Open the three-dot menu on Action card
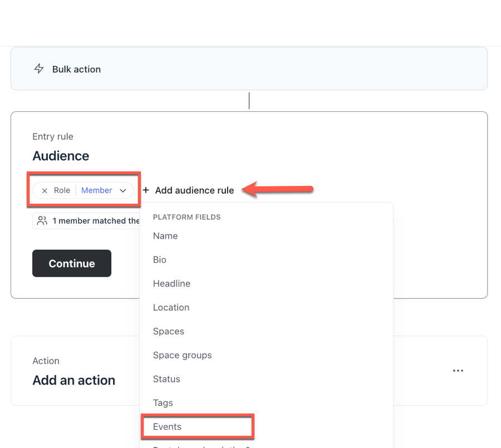The width and height of the screenshot is (501, 448). [x=458, y=371]
